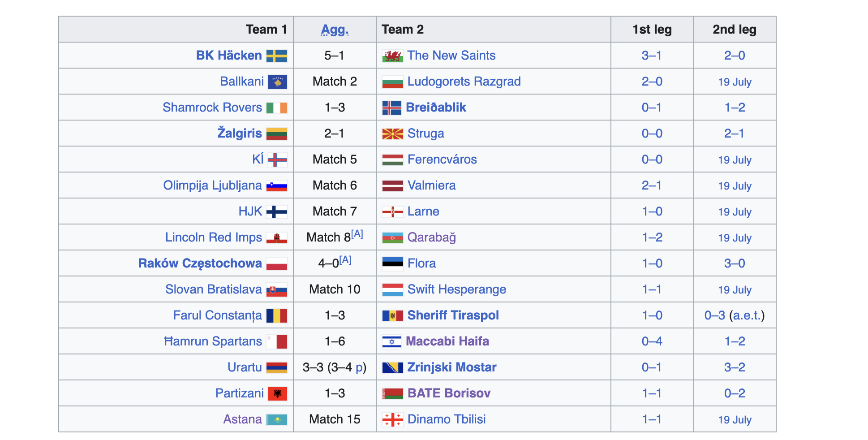Click the Moldova flag beside Sheriff Tiraspol
The image size is (868, 440).
coord(392,316)
